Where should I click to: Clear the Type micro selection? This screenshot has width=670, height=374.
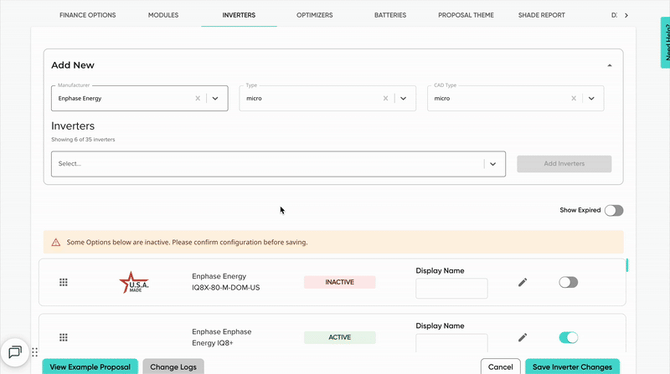[x=385, y=98]
